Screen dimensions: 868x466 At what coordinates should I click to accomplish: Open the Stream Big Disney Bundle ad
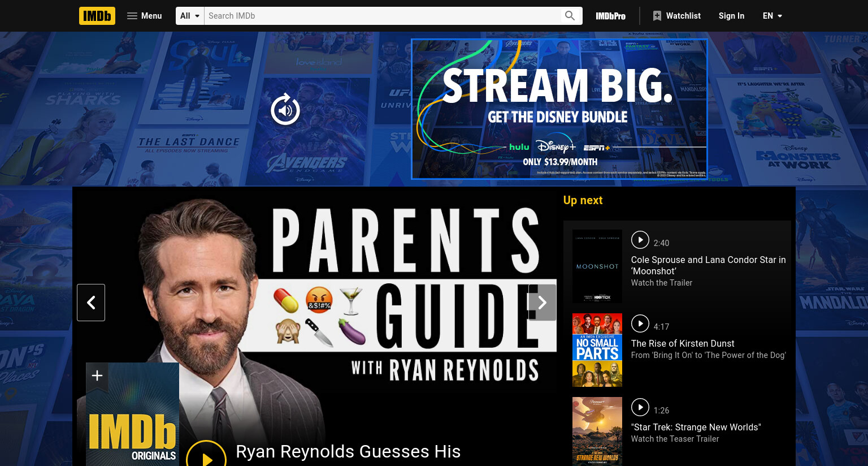click(559, 109)
